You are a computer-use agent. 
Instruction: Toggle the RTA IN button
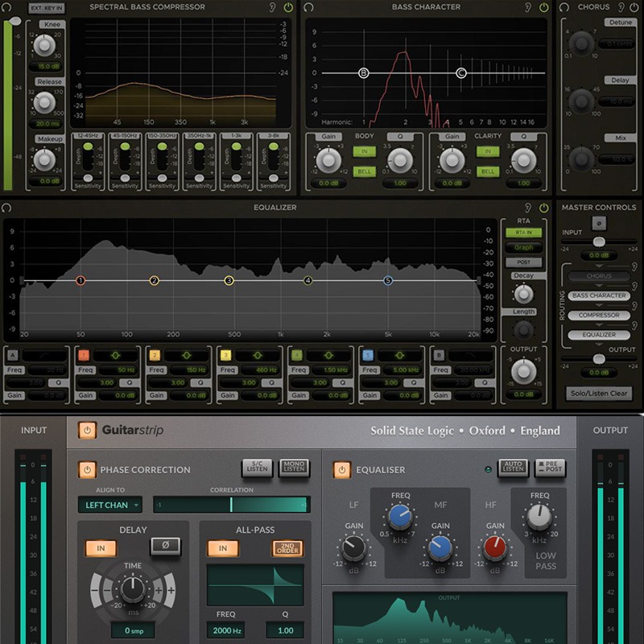[524, 233]
